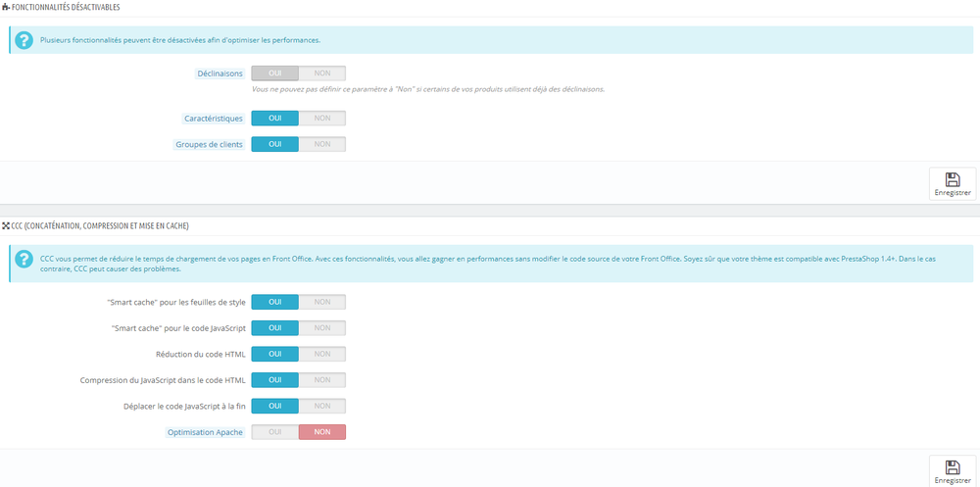
Task: Click puzzle icon beside Fonctionnalités désactivables heading
Action: coord(6,8)
